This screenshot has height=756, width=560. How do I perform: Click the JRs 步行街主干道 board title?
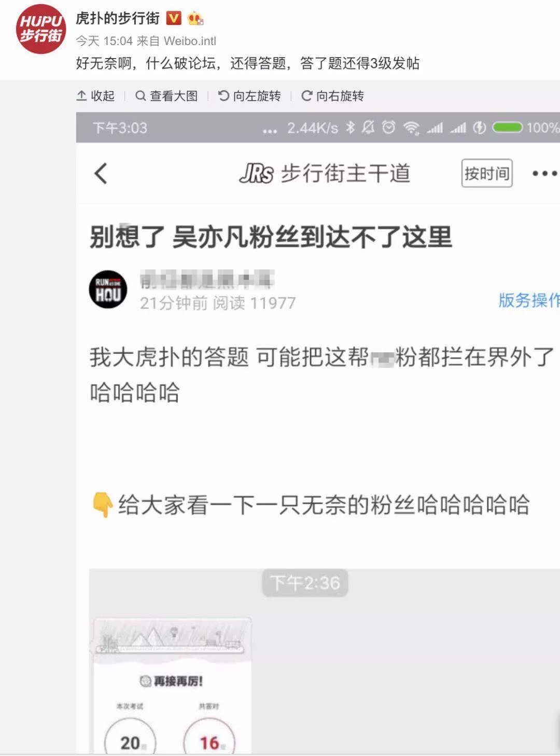click(x=325, y=173)
